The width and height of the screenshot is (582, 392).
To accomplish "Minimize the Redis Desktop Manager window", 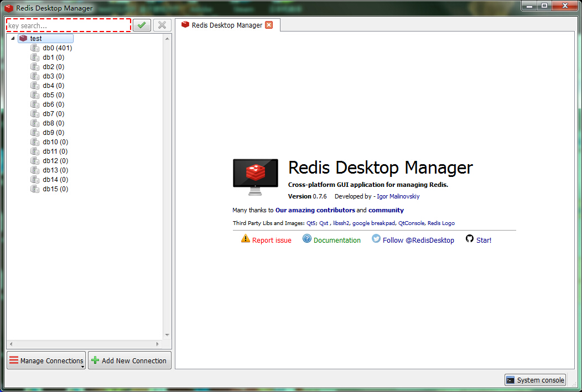I will [529, 6].
